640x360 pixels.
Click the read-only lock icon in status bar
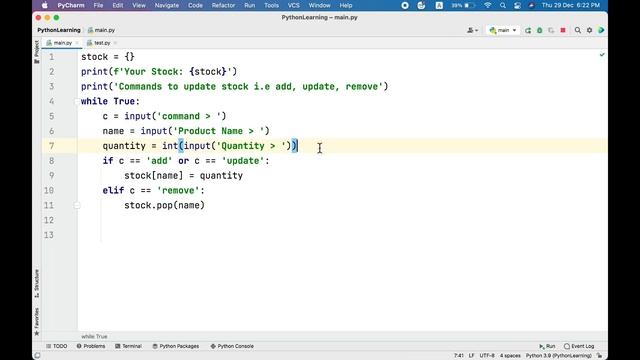[600, 356]
